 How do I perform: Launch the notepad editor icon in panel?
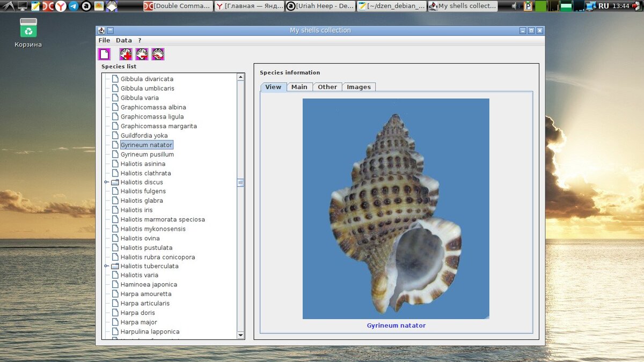point(35,6)
